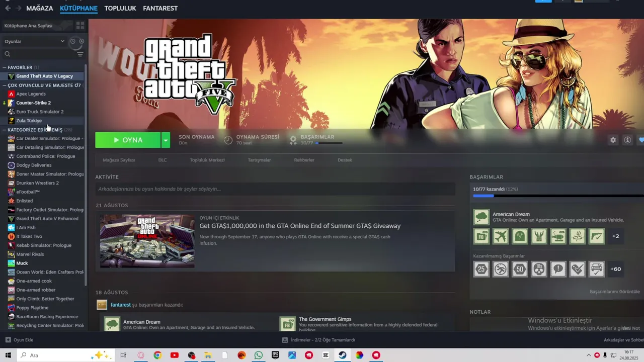
Task: Click the achievements progress bar
Action: click(558, 196)
